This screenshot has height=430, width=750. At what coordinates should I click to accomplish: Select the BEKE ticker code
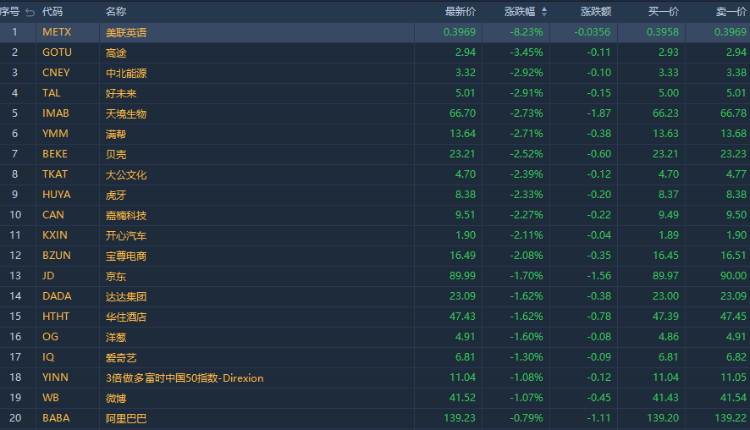(x=55, y=154)
